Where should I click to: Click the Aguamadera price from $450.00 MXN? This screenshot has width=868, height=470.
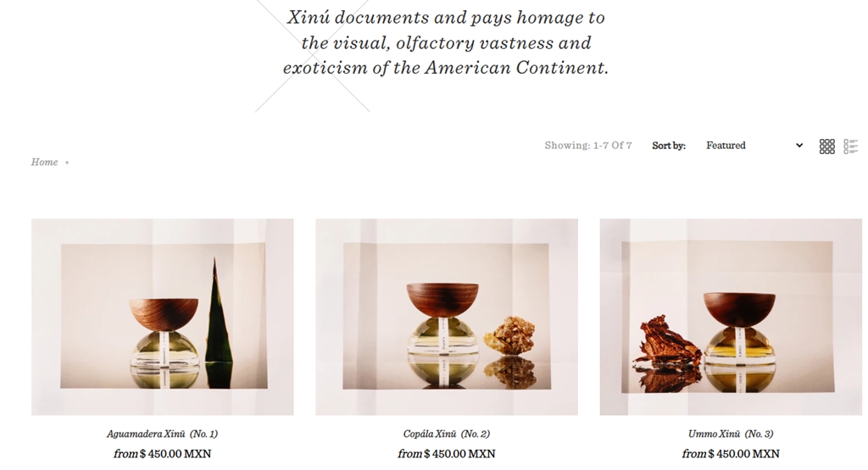point(162,454)
